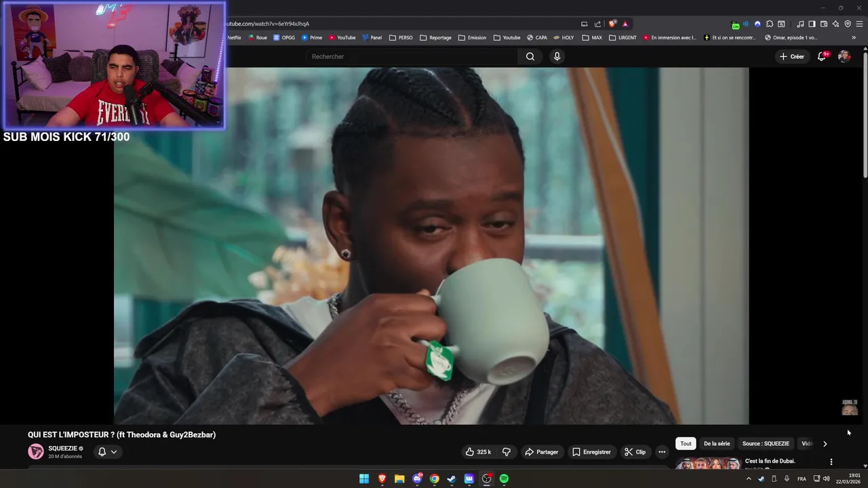Click share page icon in address bar
Image resolution: width=868 pixels, height=488 pixels.
(x=597, y=24)
